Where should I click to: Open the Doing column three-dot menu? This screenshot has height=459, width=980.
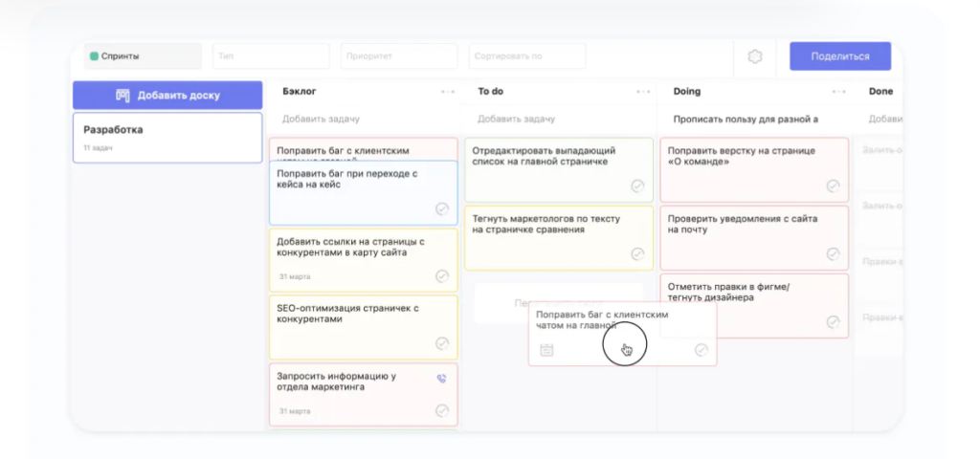coord(838,92)
